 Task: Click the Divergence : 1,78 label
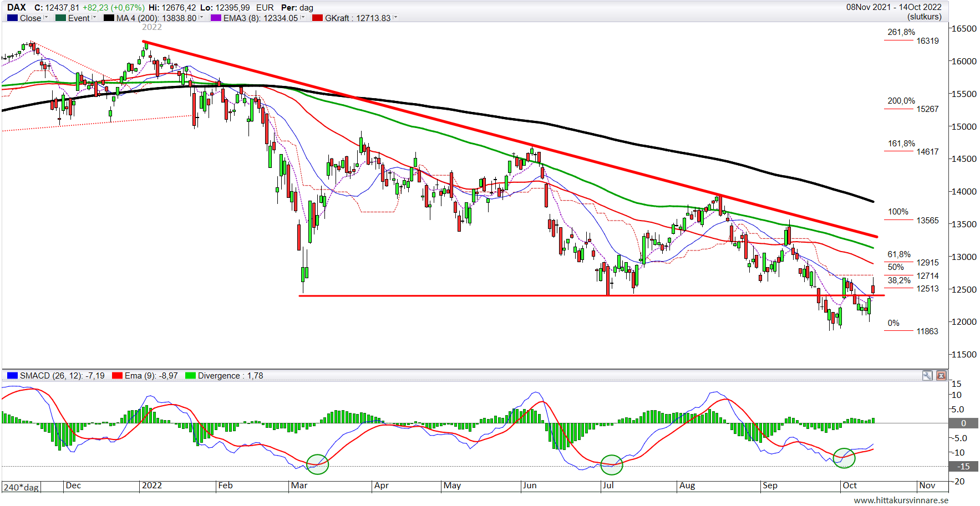[x=231, y=376]
